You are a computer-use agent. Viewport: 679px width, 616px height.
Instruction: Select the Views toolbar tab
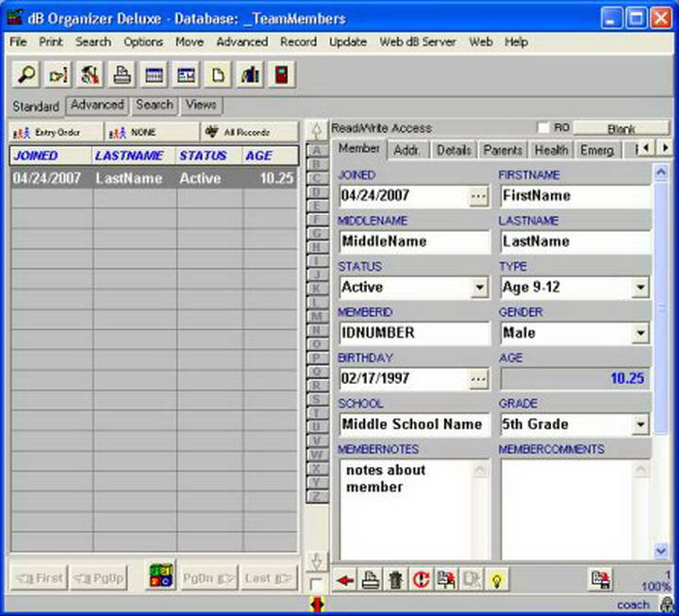pos(201,105)
